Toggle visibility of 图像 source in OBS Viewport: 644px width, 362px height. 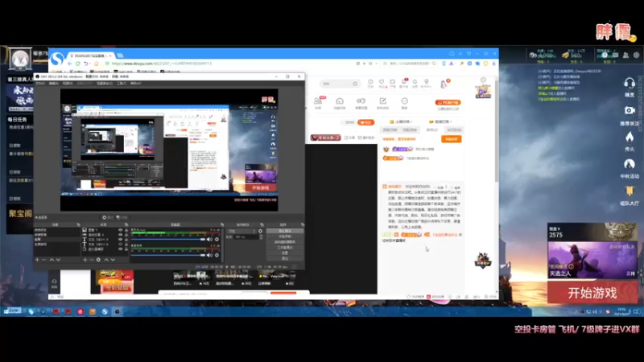tap(120, 230)
